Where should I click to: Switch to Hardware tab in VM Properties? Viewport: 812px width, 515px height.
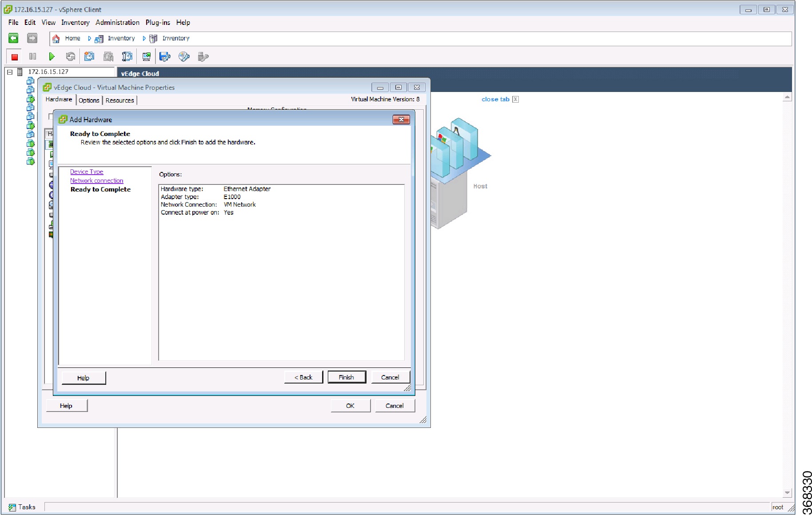pyautogui.click(x=59, y=100)
